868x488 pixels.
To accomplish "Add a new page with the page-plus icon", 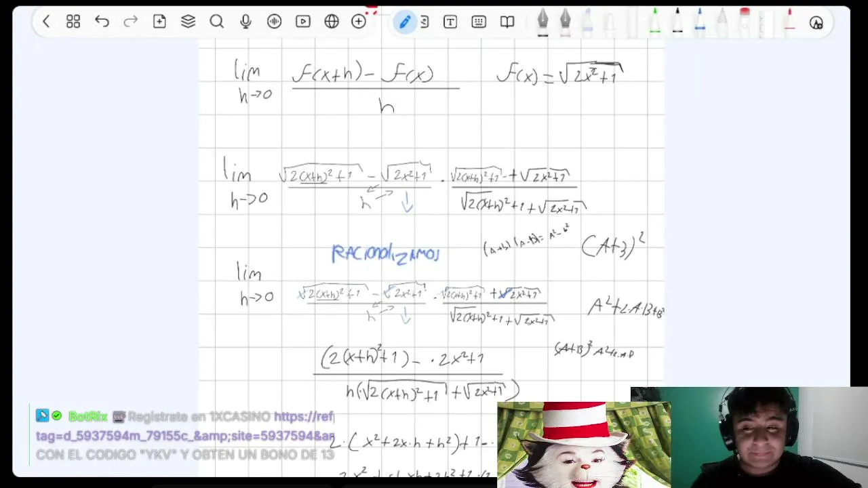I will (159, 22).
